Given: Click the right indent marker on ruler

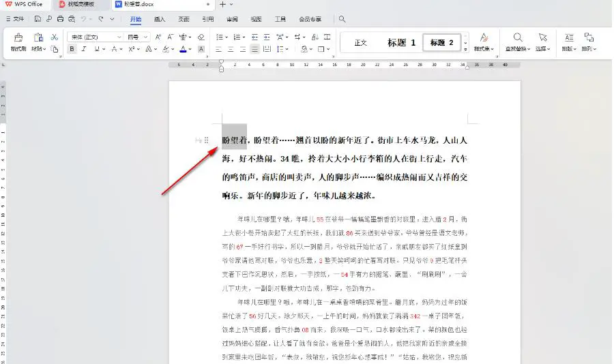Looking at the screenshot, I should pyautogui.click(x=467, y=67).
